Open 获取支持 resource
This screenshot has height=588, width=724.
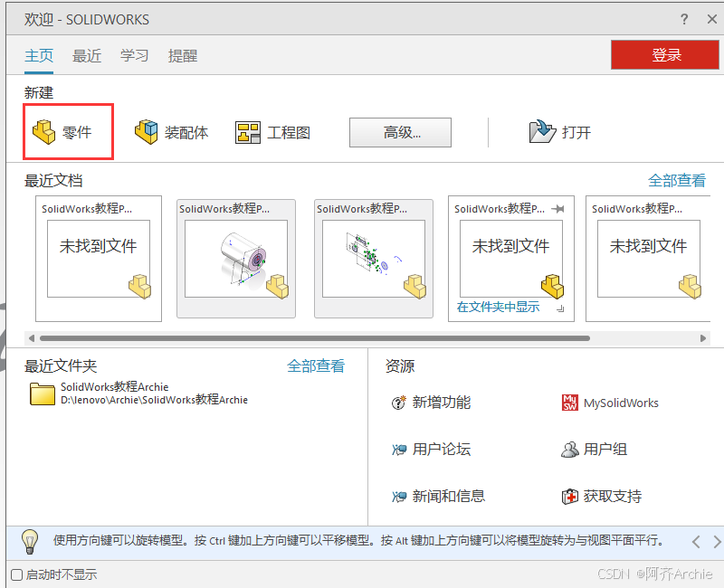(x=602, y=496)
